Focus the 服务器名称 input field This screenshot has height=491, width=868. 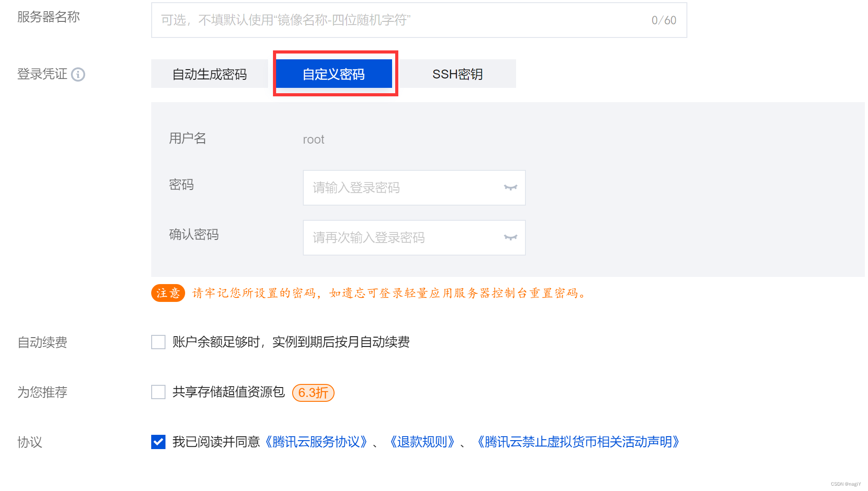[419, 20]
